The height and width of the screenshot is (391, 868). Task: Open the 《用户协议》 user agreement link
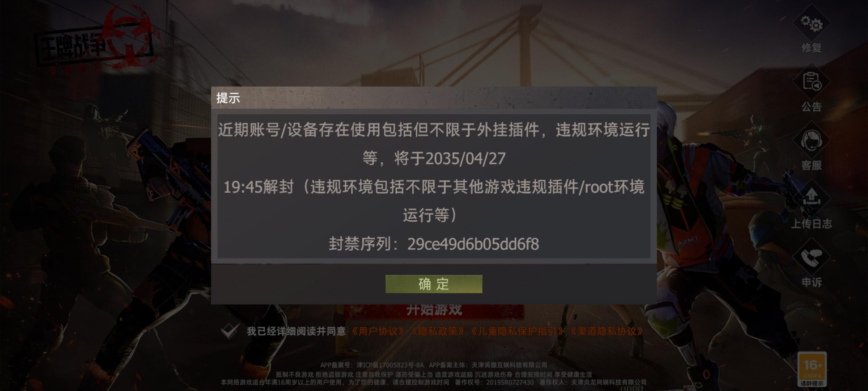[x=378, y=331]
